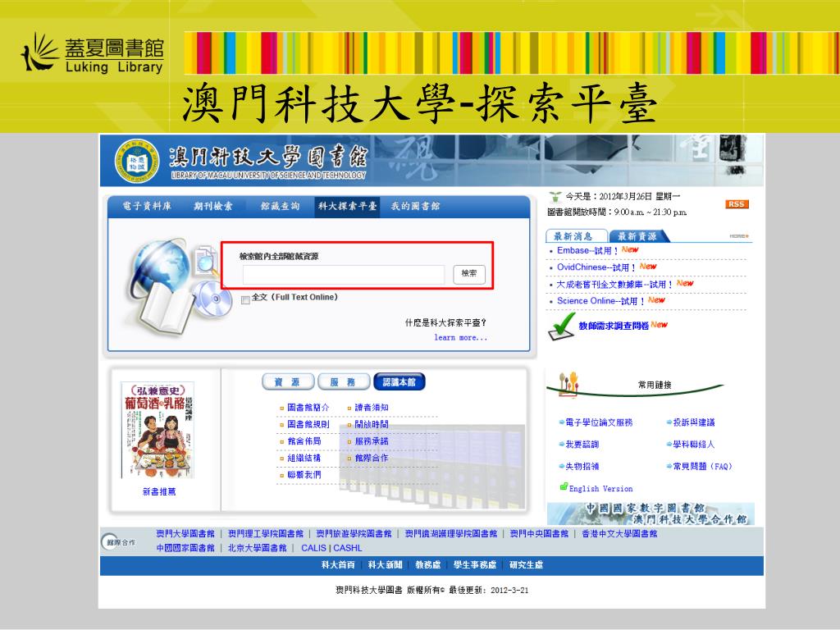Open the 電子學位論文服務 link
840x630 pixels.
[x=599, y=422]
